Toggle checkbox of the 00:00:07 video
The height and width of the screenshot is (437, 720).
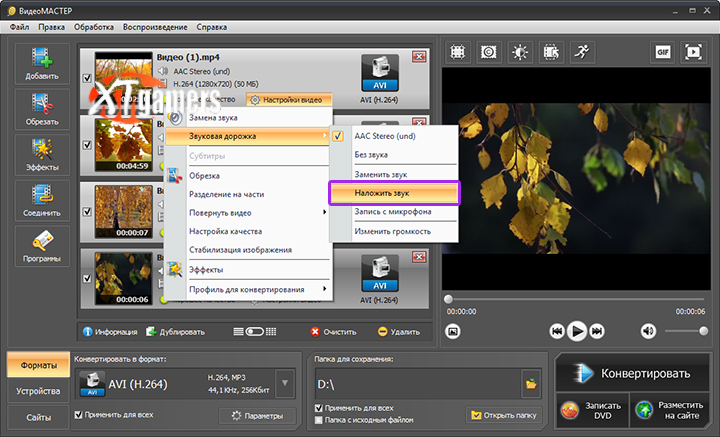[x=87, y=212]
